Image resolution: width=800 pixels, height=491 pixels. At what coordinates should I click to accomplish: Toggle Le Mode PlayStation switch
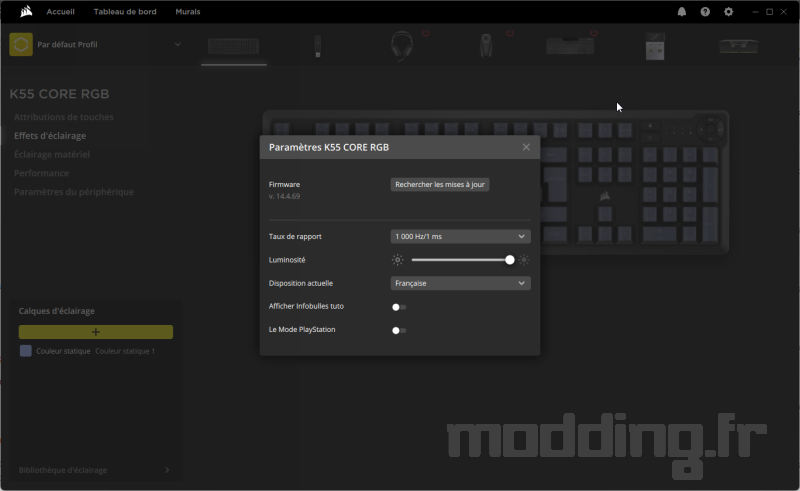tap(399, 330)
